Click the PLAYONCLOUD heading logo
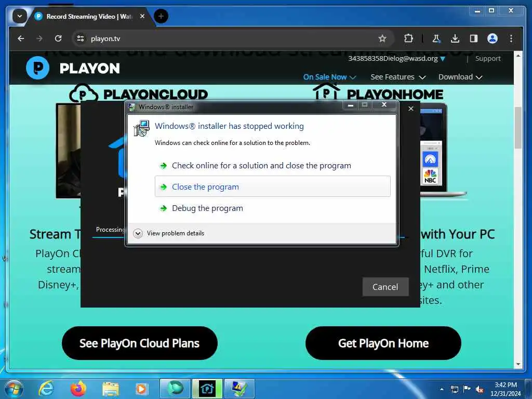 click(x=138, y=93)
